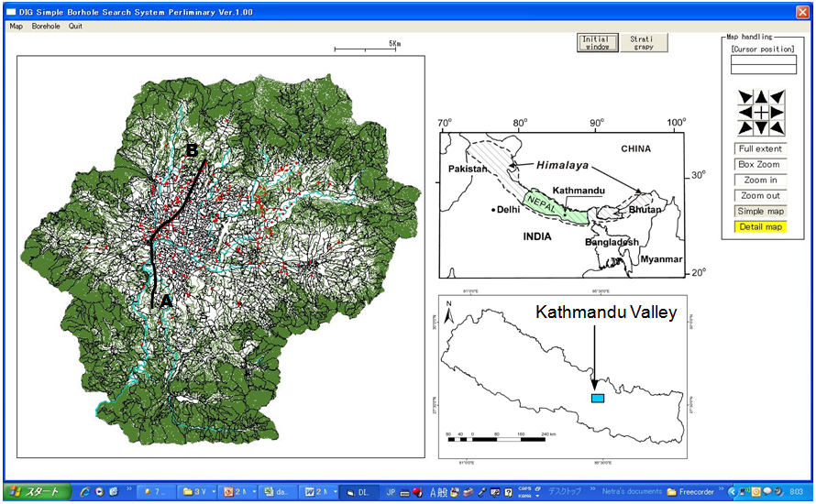Click the Full extent button
Image resolution: width=816 pixels, height=504 pixels.
[x=760, y=149]
